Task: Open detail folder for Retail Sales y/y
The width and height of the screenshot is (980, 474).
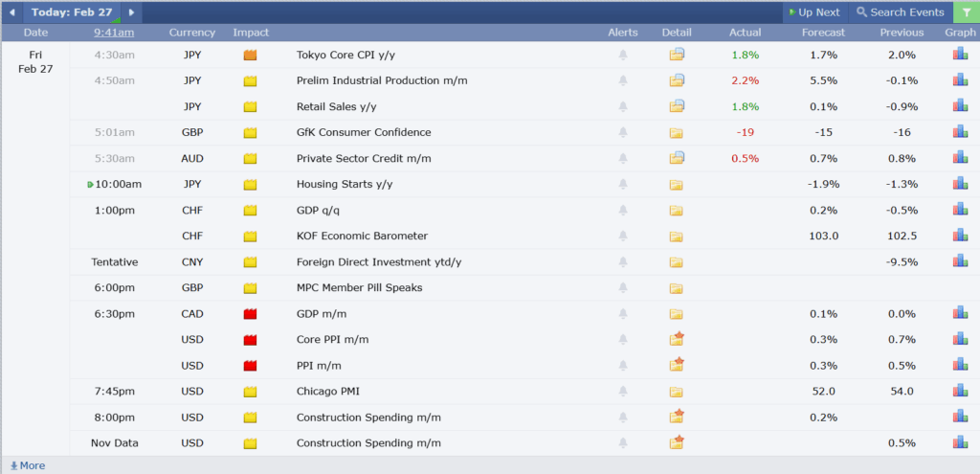Action: coord(677,106)
